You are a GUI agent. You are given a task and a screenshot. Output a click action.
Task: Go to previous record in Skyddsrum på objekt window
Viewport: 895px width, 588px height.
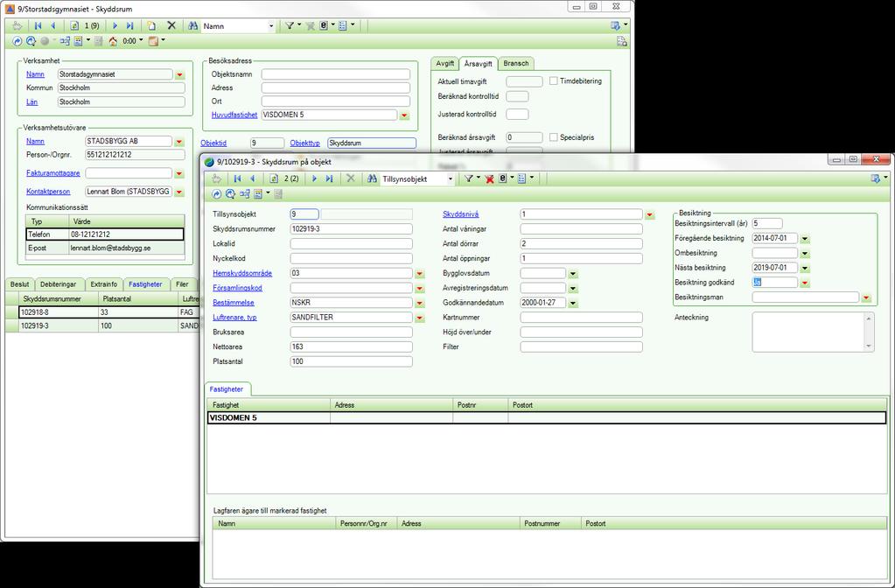[x=252, y=178]
